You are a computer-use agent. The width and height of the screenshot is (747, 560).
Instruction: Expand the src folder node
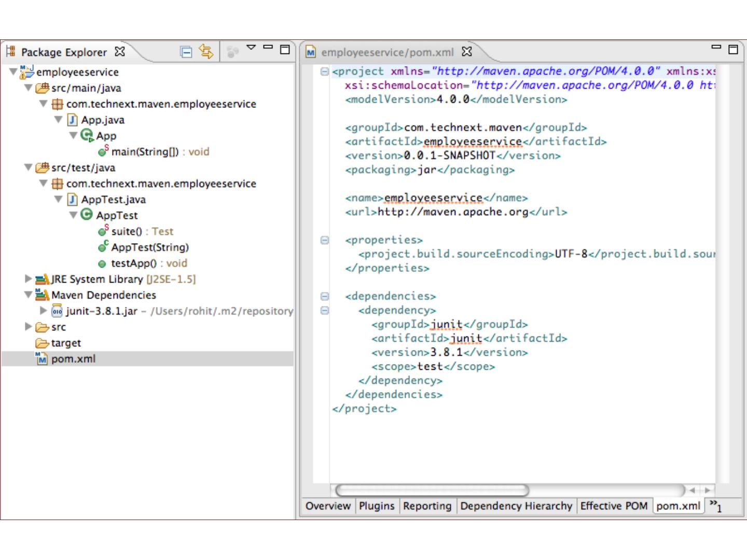[x=28, y=327]
